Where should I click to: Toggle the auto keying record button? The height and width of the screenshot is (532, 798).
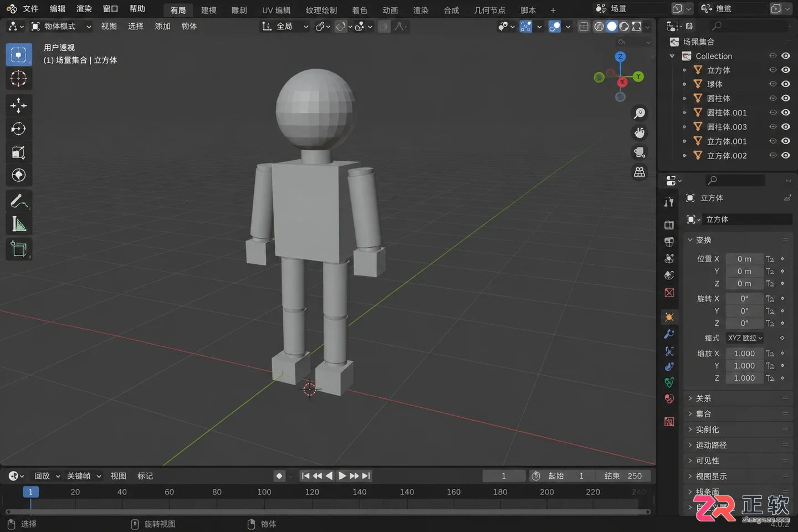279,476
